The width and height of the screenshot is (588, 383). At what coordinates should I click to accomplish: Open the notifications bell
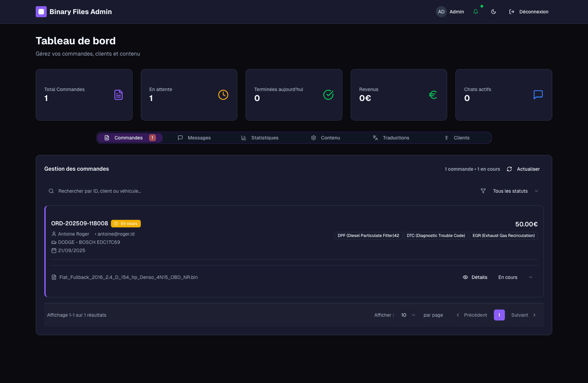coord(476,12)
